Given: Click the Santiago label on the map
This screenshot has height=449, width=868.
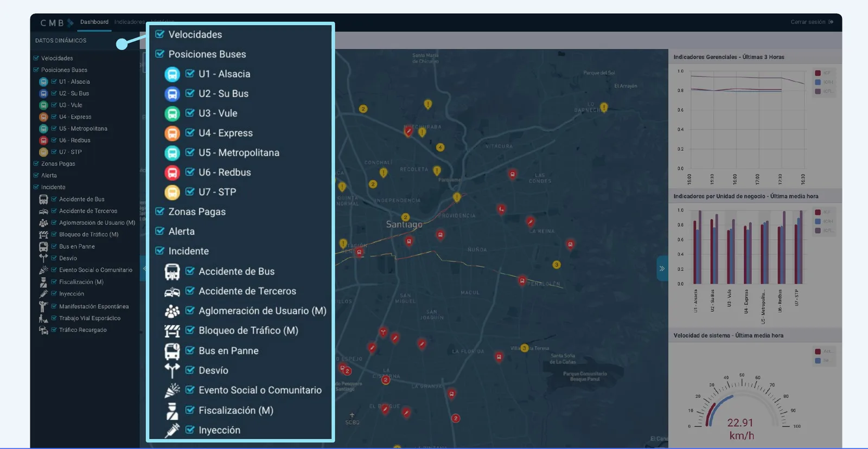Looking at the screenshot, I should [x=404, y=224].
